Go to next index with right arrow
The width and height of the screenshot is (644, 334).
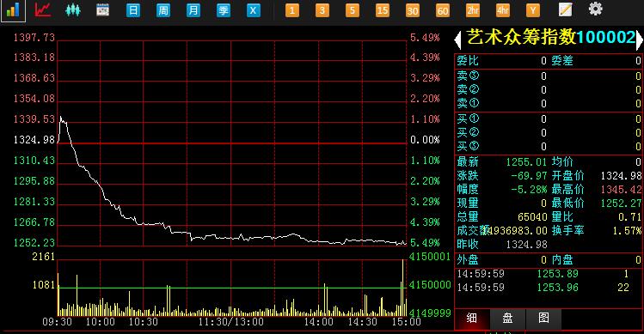639,39
